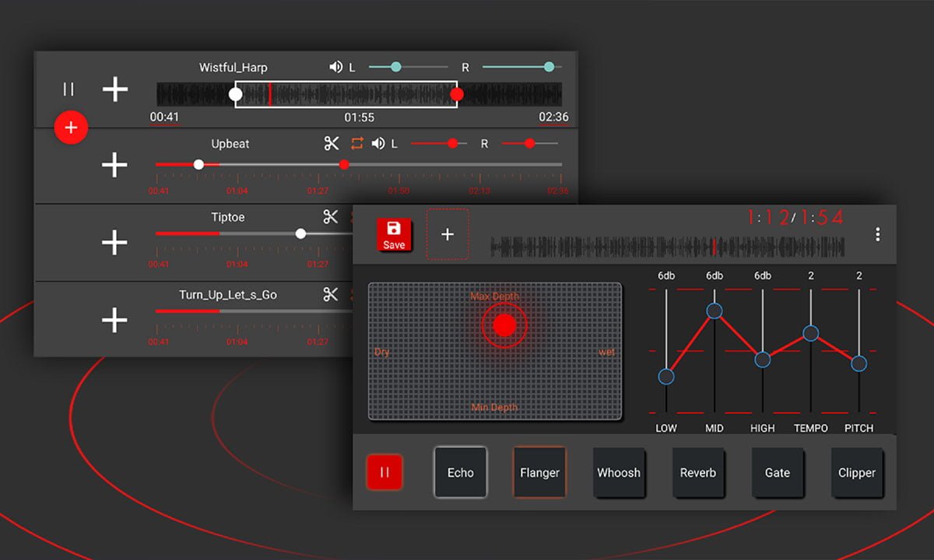Click the 01:55 time label under Wistful_Harp

pyautogui.click(x=360, y=117)
